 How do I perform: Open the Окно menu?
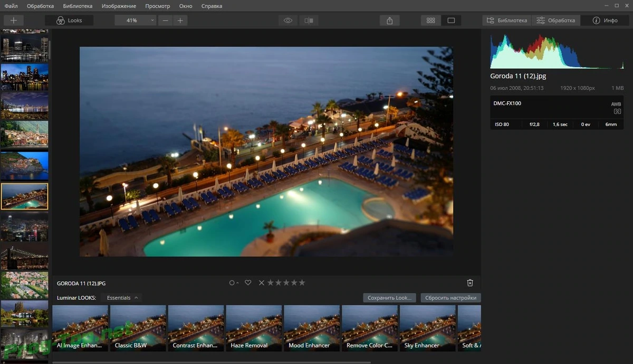186,6
